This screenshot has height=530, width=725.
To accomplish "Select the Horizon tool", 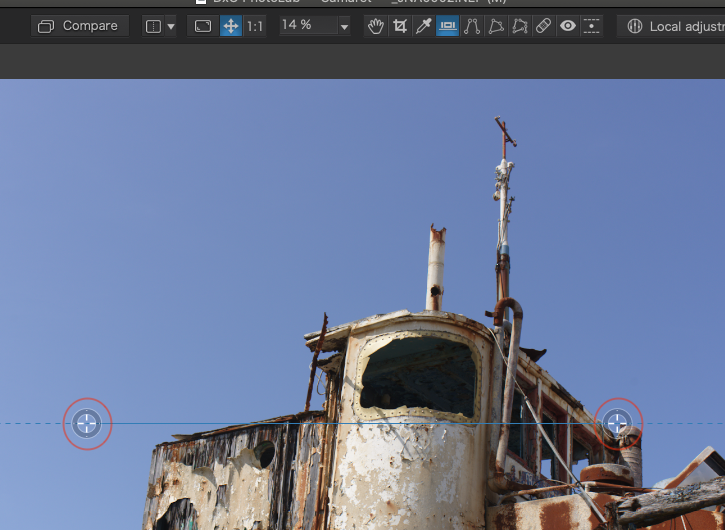I will [x=448, y=26].
